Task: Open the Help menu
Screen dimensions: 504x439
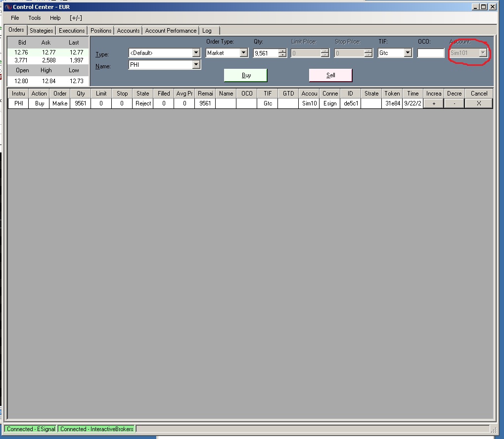Action: coord(55,18)
